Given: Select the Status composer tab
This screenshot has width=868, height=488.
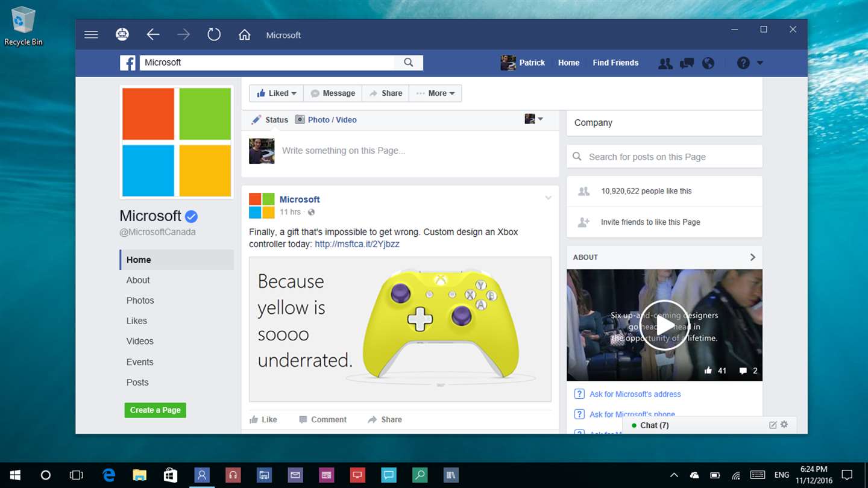Looking at the screenshot, I should tap(270, 120).
